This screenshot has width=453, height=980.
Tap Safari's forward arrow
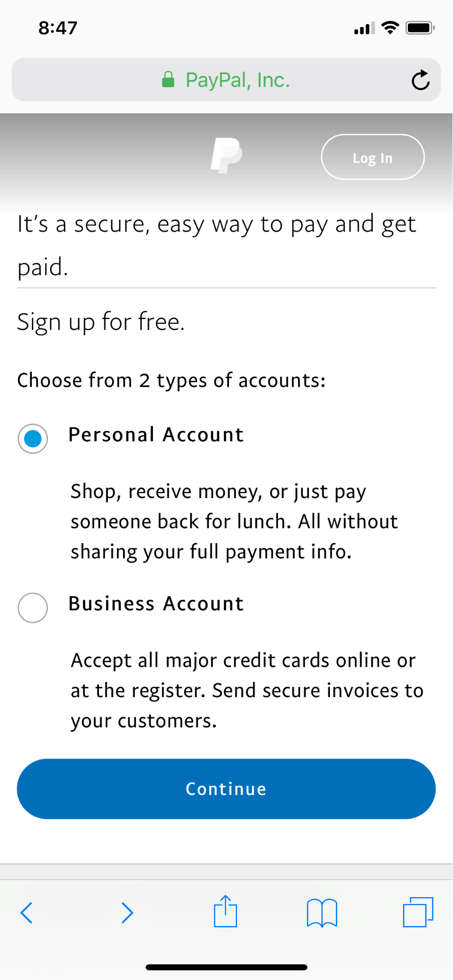[127, 912]
